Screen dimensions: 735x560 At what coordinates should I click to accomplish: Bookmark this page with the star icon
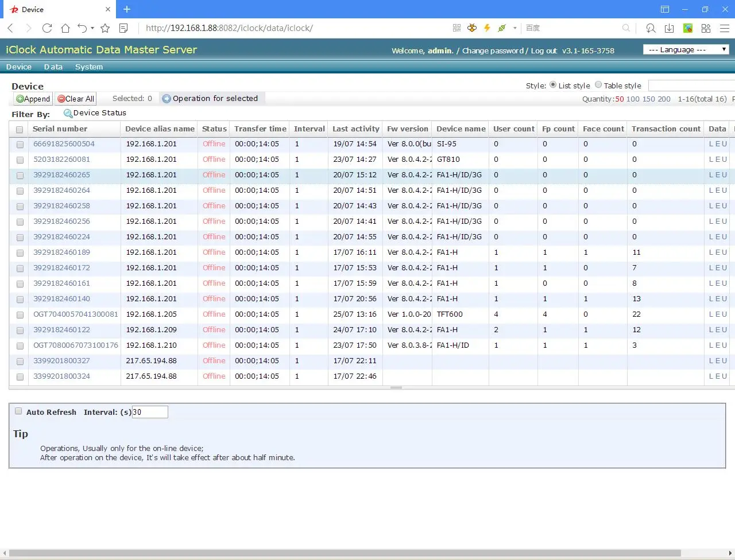pyautogui.click(x=105, y=28)
